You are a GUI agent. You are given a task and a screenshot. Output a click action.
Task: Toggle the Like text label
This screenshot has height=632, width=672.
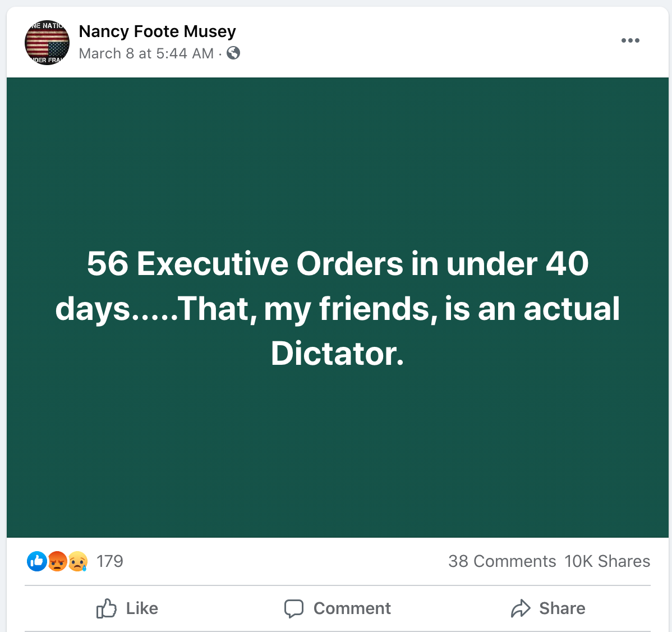(x=142, y=608)
